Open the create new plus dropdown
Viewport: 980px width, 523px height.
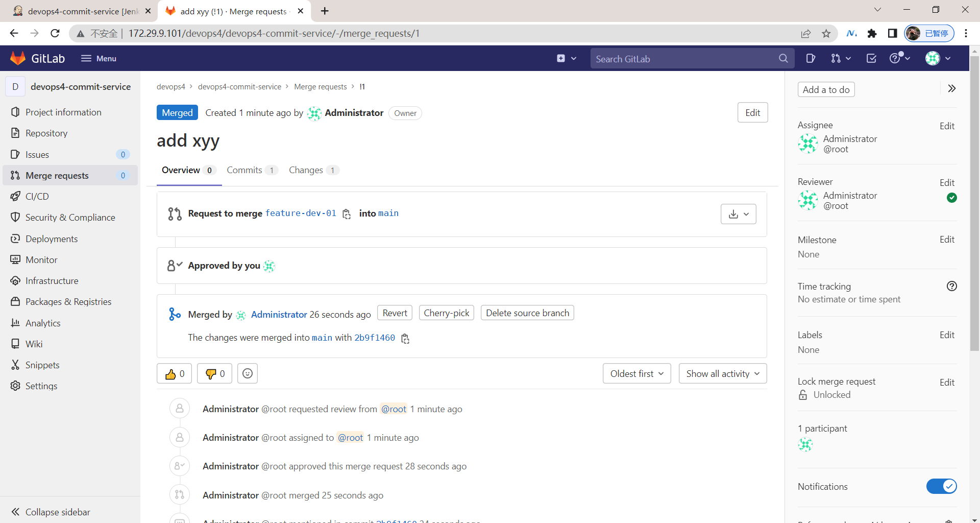(567, 58)
